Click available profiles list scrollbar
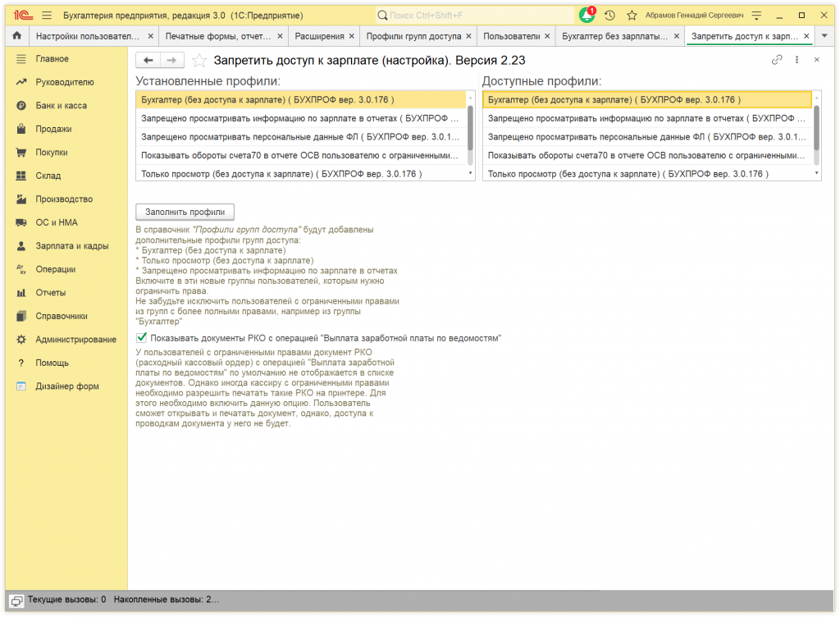Image resolution: width=840 pixels, height=617 pixels. pos(816,129)
